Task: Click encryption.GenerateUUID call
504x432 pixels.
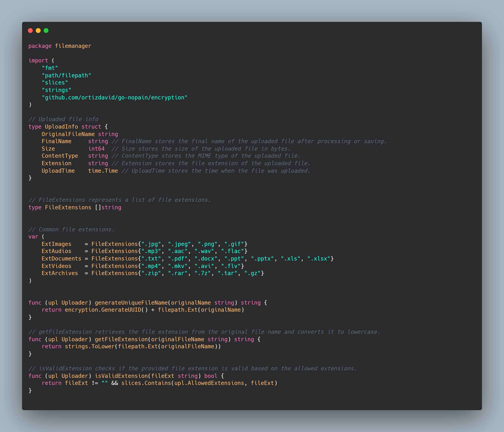Action: point(103,310)
